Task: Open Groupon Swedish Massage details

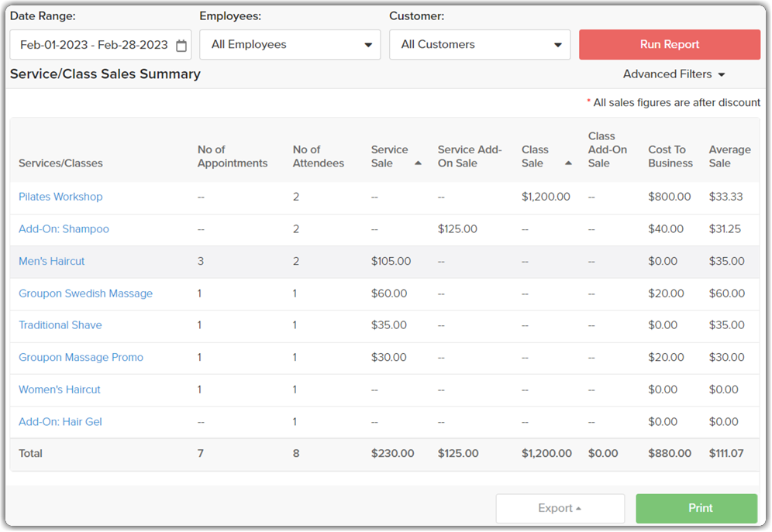Action: (85, 293)
